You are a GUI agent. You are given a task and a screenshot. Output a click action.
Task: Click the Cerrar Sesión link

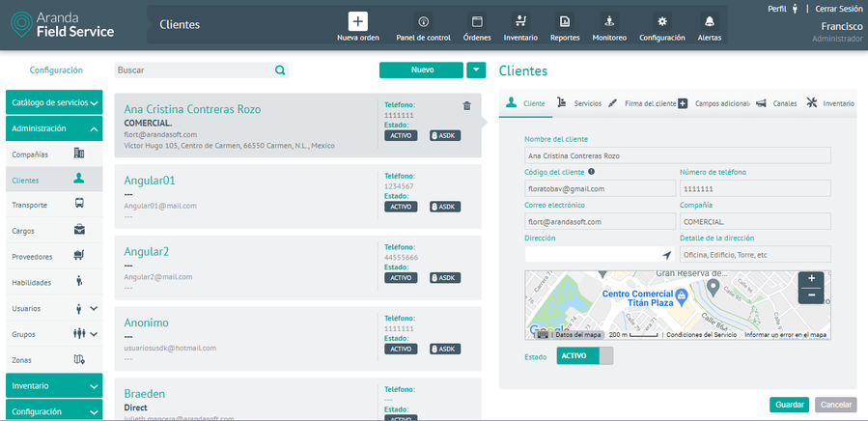tap(839, 8)
